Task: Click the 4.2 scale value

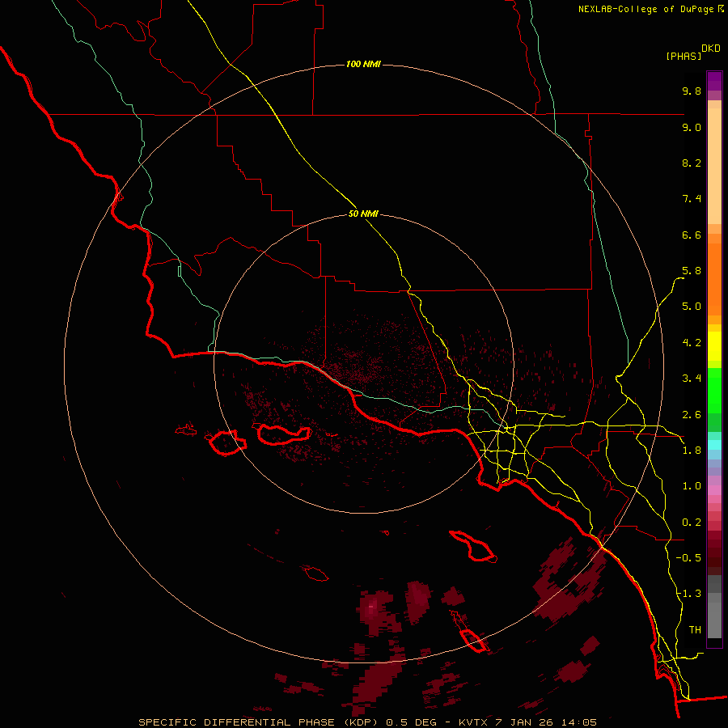Action: (x=692, y=343)
